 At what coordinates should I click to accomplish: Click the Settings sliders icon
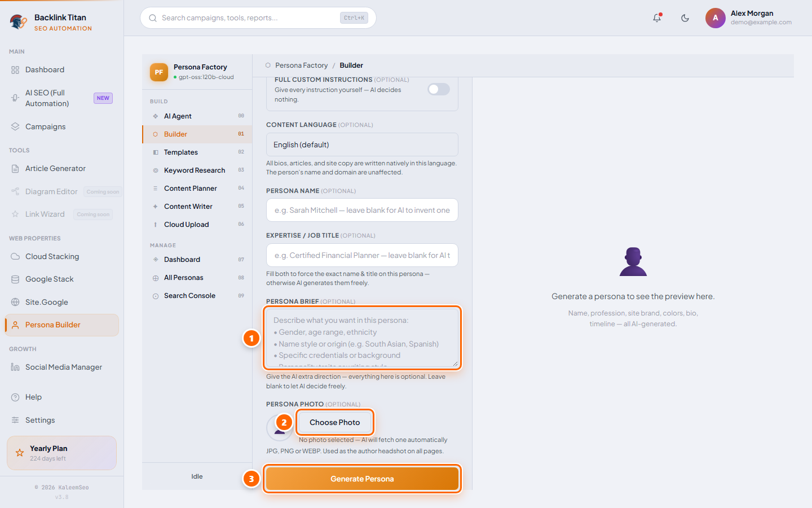click(15, 421)
